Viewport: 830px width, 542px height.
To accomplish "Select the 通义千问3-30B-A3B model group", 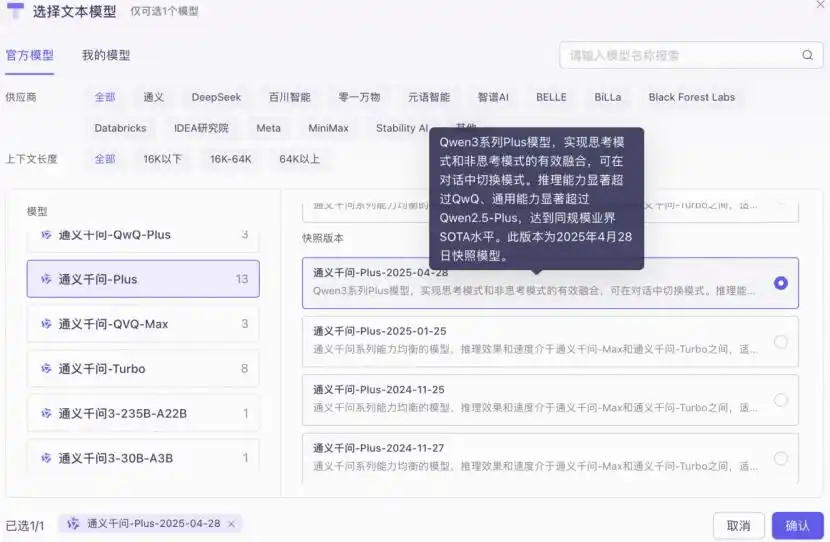I will [143, 456].
